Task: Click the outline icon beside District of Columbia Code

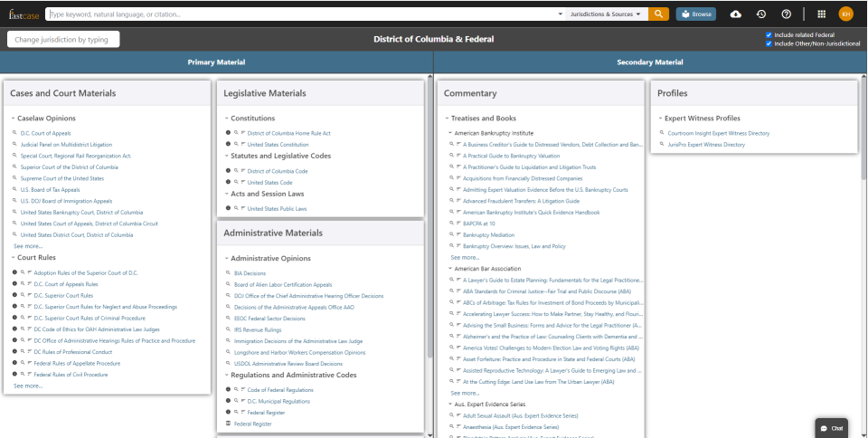Action: click(243, 170)
